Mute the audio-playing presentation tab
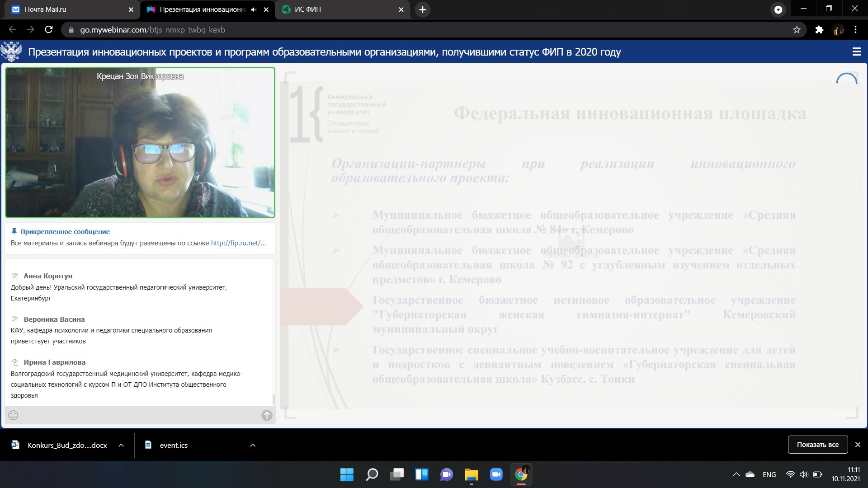The width and height of the screenshot is (868, 488). coord(254,9)
